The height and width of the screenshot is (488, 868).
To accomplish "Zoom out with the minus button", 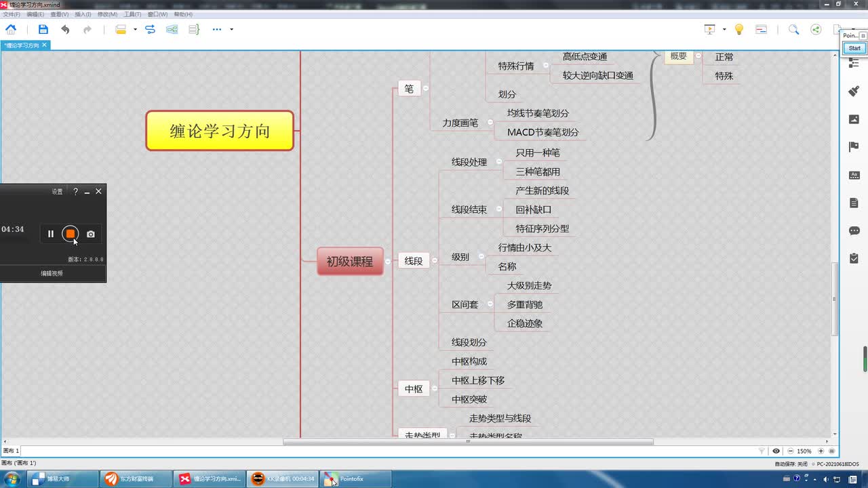I will (x=789, y=451).
